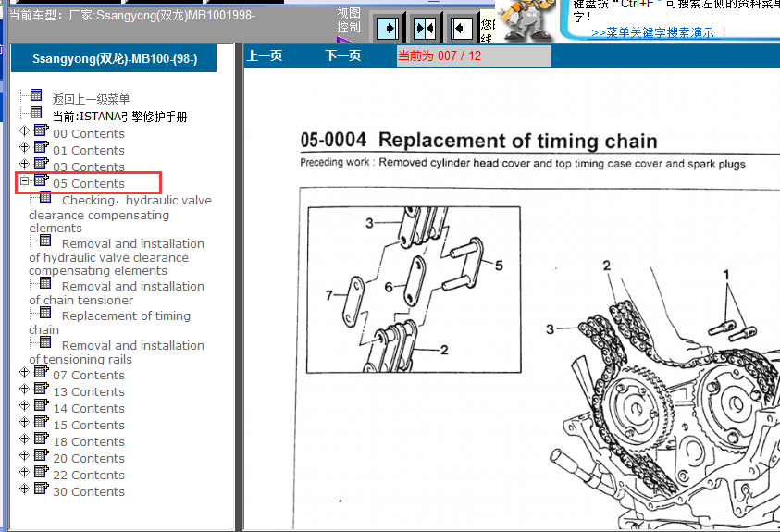Click the 当前车型 vehicle info text
Screen dimensions: 780x532
(132, 15)
